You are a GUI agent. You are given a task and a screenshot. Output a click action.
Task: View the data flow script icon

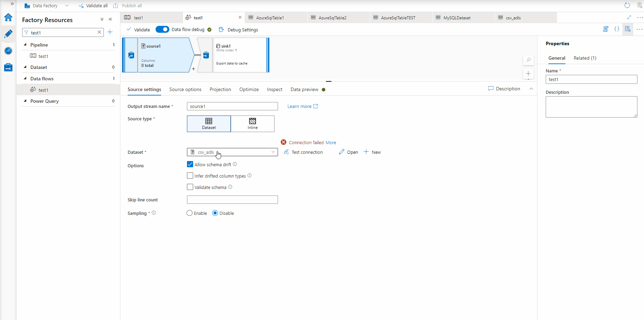point(606,29)
